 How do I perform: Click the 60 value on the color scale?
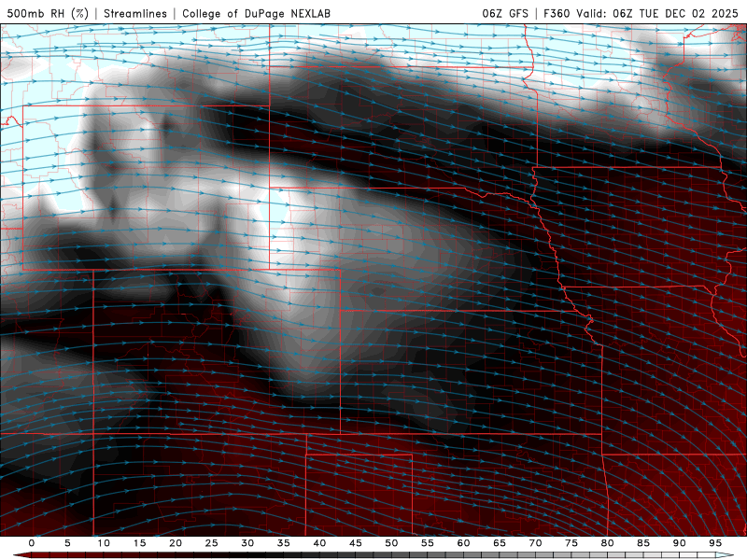click(x=463, y=543)
